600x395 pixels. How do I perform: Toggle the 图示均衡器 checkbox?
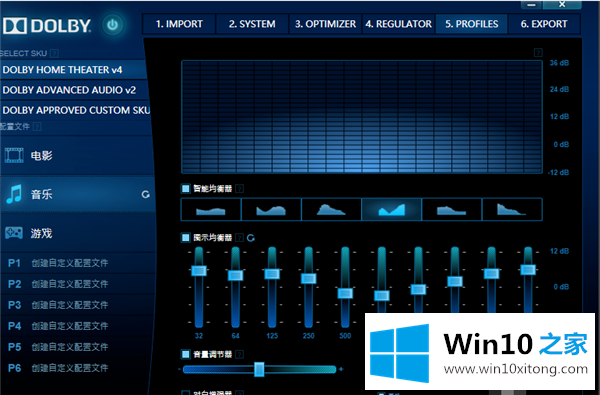tap(186, 238)
